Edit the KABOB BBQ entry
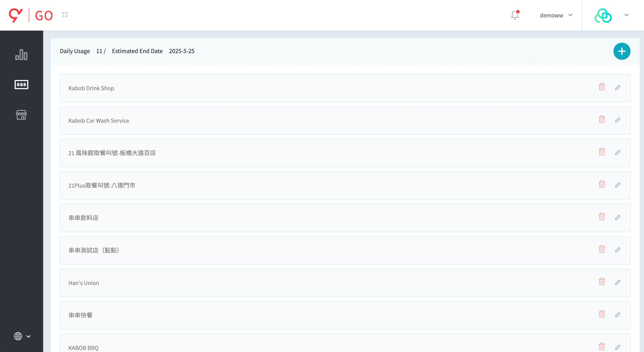 [618, 347]
